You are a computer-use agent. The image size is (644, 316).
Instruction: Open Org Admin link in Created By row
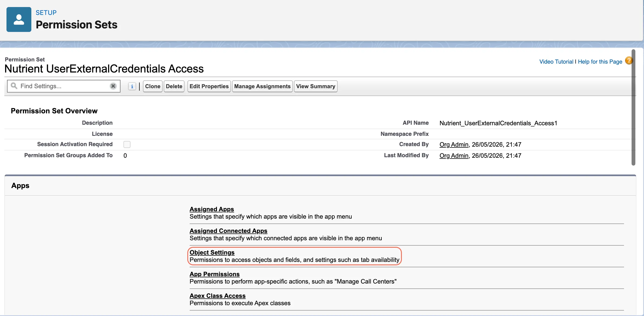pos(454,144)
